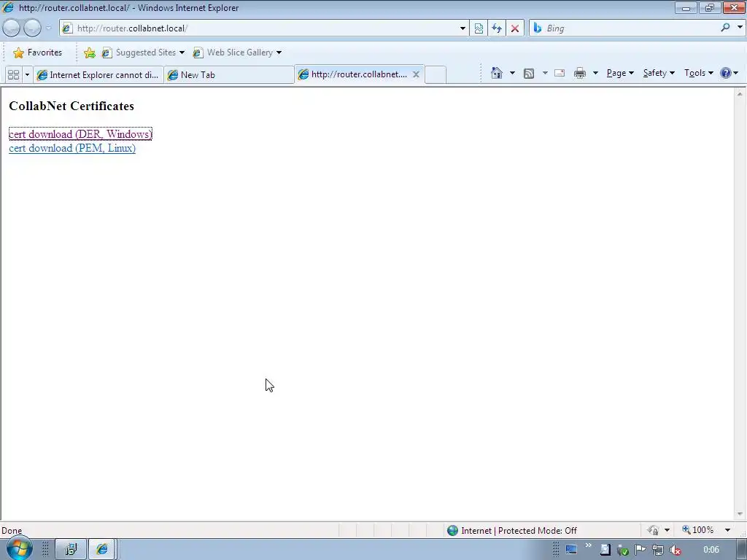Click the Read Mail icon

click(560, 73)
